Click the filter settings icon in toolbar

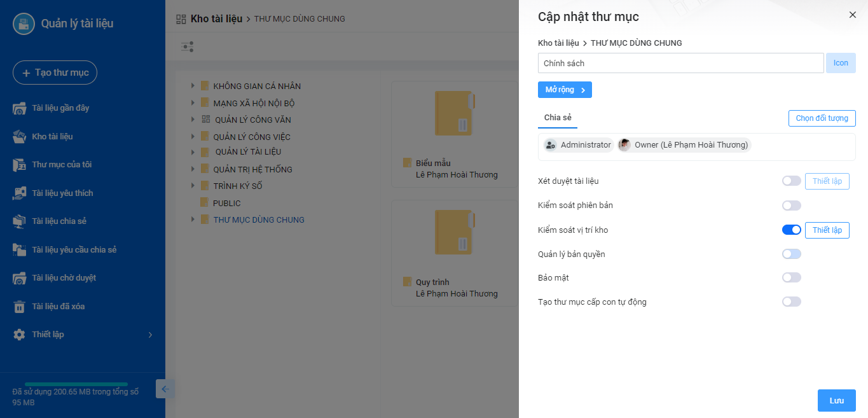click(x=187, y=46)
